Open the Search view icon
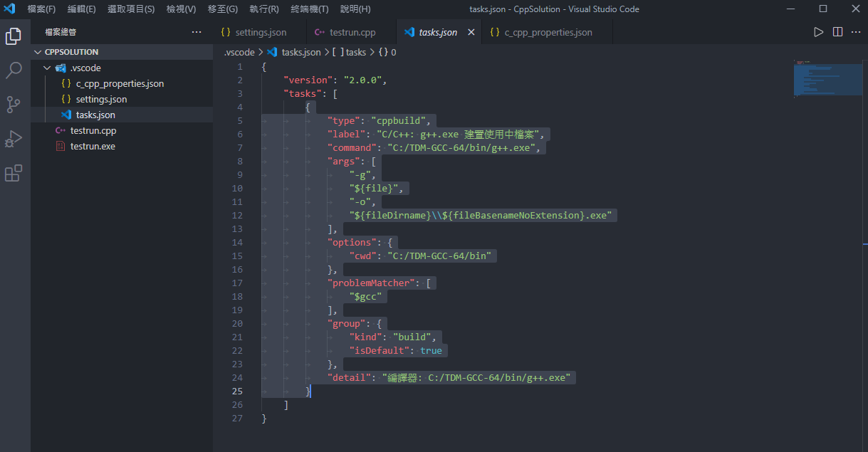This screenshot has width=868, height=452. click(x=14, y=70)
